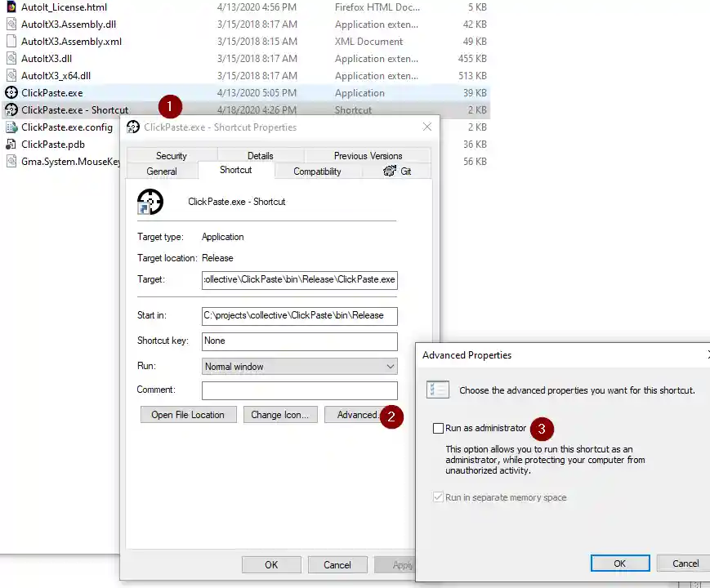Click the AutoItX3.Assembly.xml document icon

click(10, 41)
